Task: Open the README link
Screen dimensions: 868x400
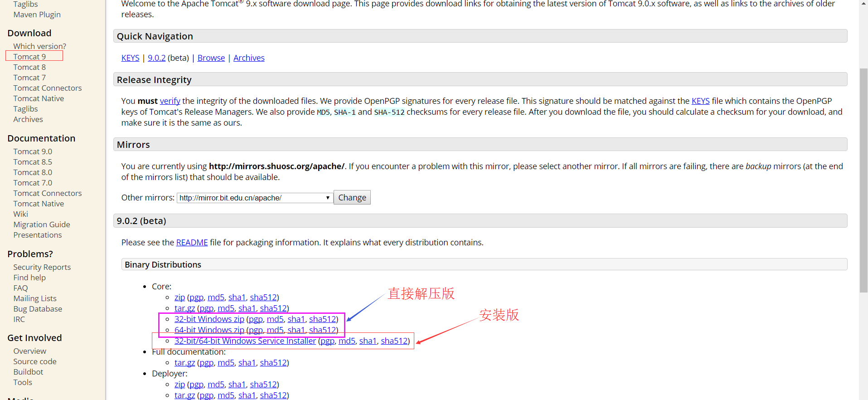Action: tap(192, 243)
